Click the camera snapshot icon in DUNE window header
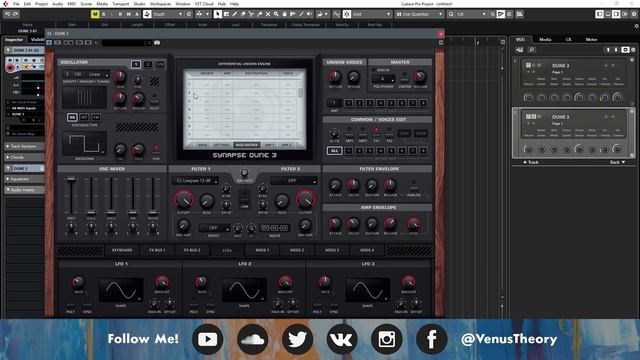Screen dimensions: 640x360 (x=157, y=42)
